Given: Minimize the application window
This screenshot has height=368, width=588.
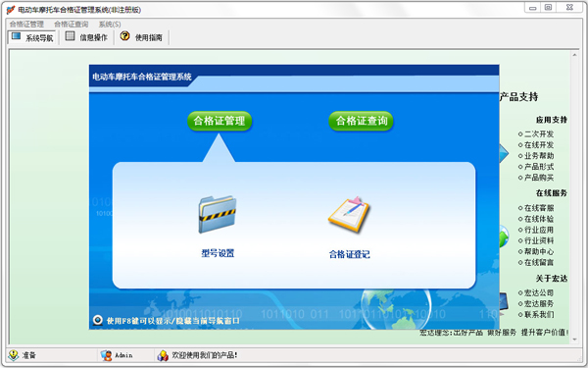Looking at the screenshot, I should pos(533,8).
